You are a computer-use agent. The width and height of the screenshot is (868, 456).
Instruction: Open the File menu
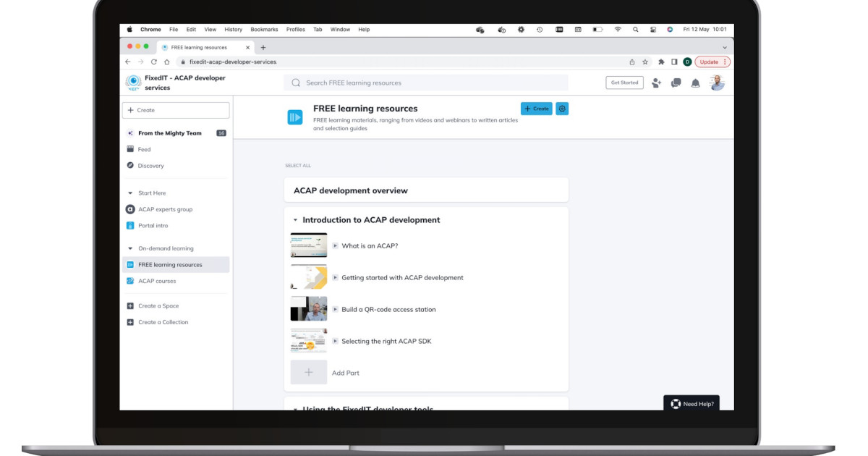[174, 30]
